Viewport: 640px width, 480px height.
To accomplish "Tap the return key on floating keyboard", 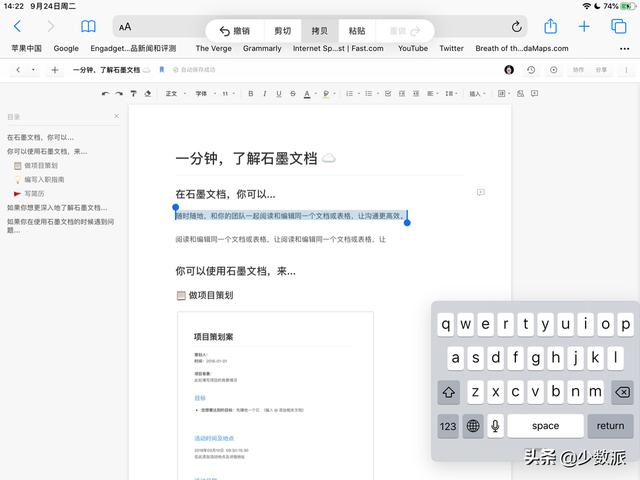I will [x=610, y=426].
